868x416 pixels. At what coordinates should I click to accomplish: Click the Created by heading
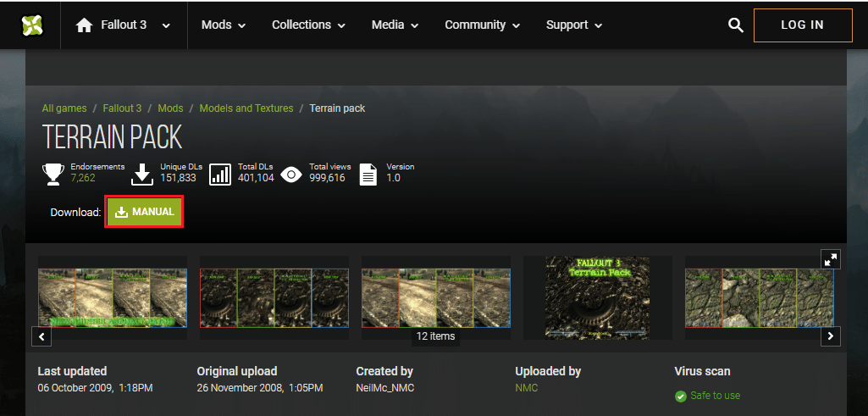click(x=384, y=371)
